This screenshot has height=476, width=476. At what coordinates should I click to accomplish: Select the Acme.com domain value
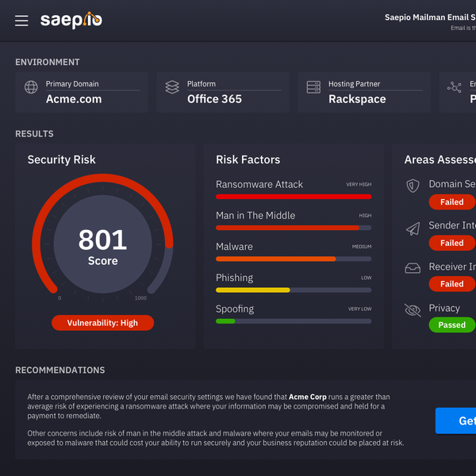tap(74, 99)
